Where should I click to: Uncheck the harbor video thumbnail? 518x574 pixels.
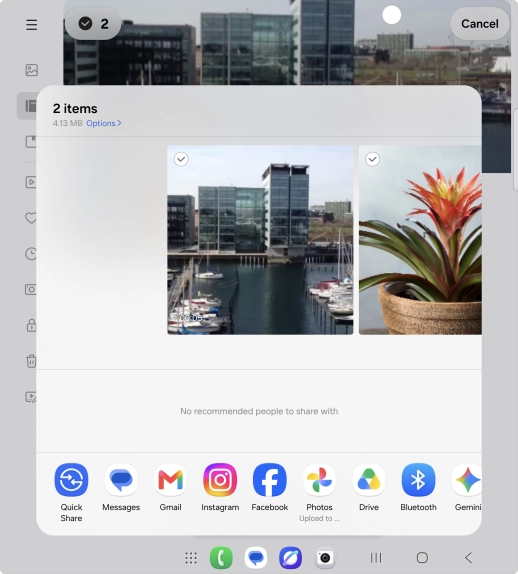coord(181,159)
